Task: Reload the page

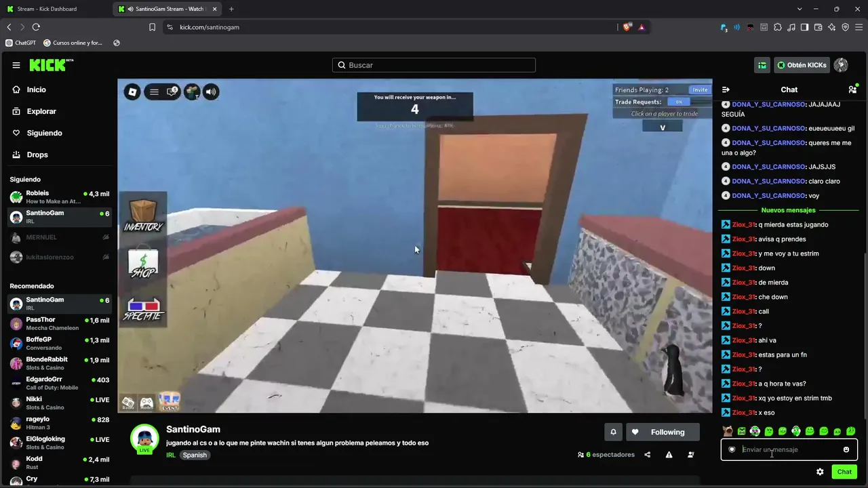Action: pos(36,27)
